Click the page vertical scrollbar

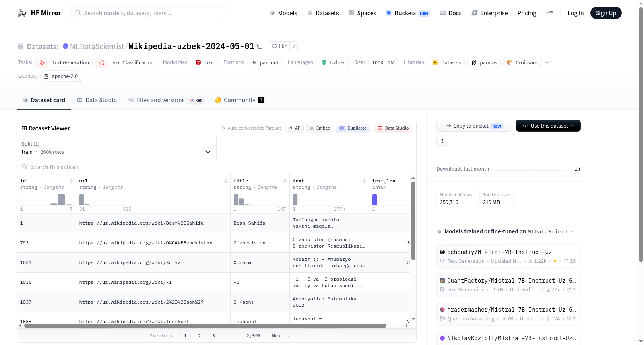coord(641,135)
